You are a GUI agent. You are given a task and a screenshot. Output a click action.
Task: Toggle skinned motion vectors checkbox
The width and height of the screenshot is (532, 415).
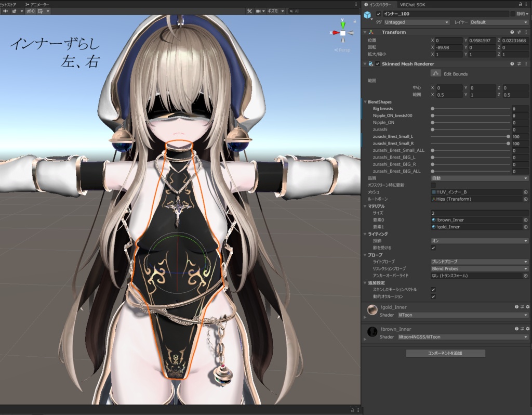(x=433, y=289)
